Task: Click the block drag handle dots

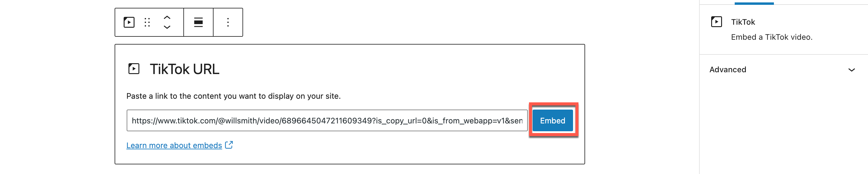Action: click(x=147, y=22)
